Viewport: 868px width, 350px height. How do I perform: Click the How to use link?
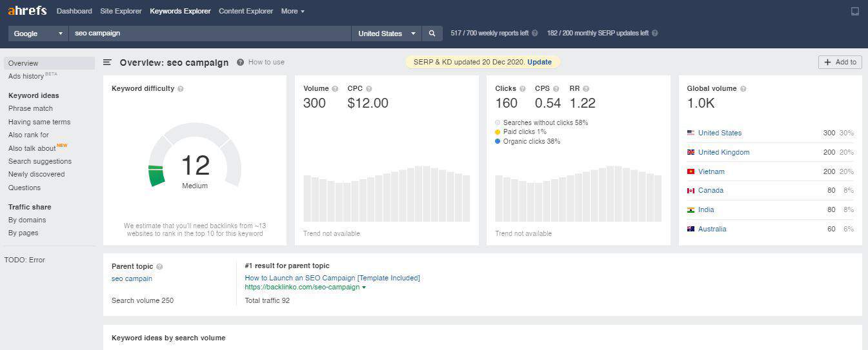tap(267, 62)
